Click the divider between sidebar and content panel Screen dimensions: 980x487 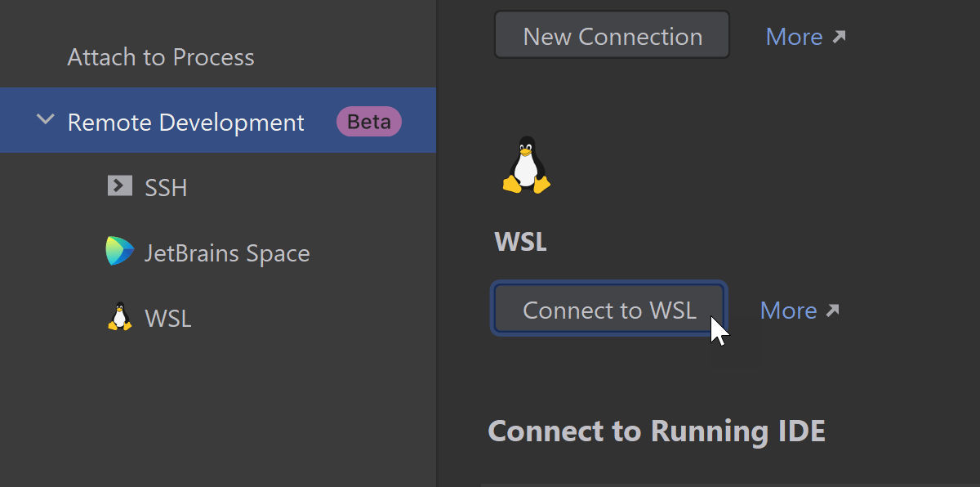(438, 243)
